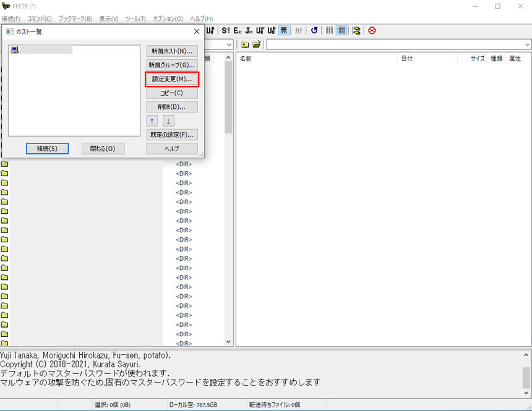This screenshot has height=411, width=532.
Task: Open the ブックマーク(B) menu
Action: pos(75,19)
